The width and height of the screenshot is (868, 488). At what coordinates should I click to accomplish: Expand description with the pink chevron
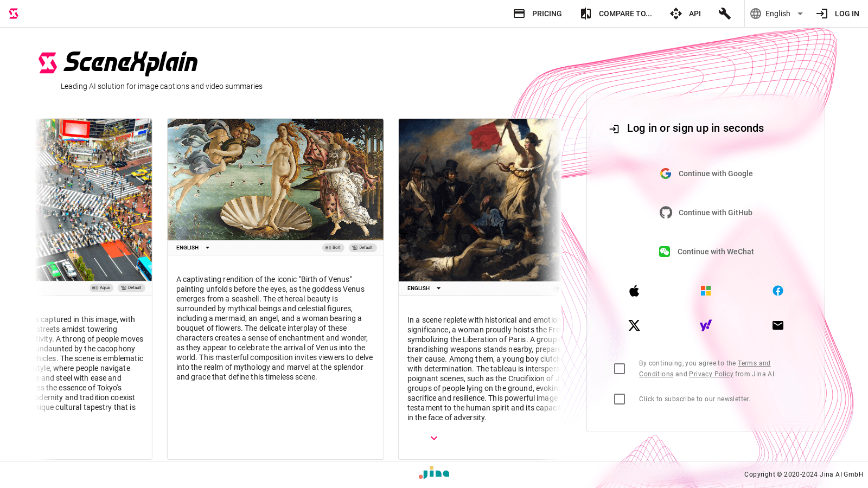point(434,438)
